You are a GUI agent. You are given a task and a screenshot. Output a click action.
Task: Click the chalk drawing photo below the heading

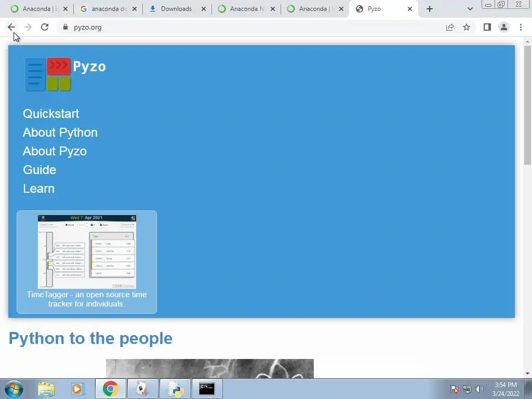[210, 368]
